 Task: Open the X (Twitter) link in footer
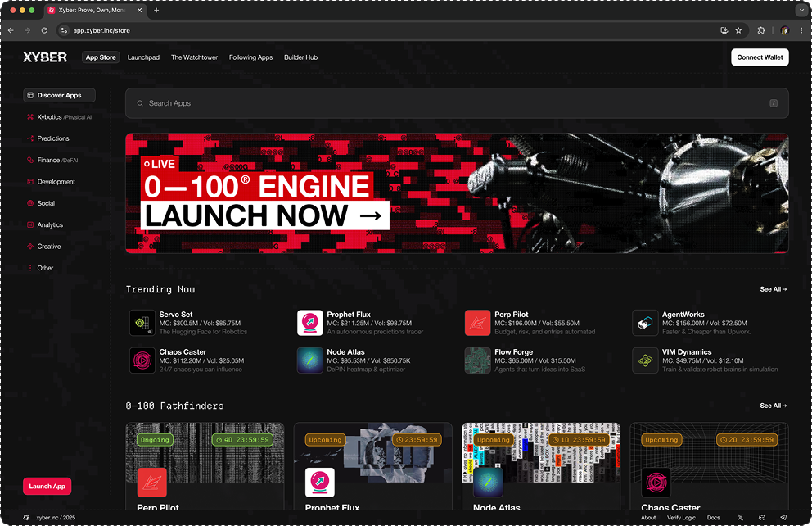740,518
